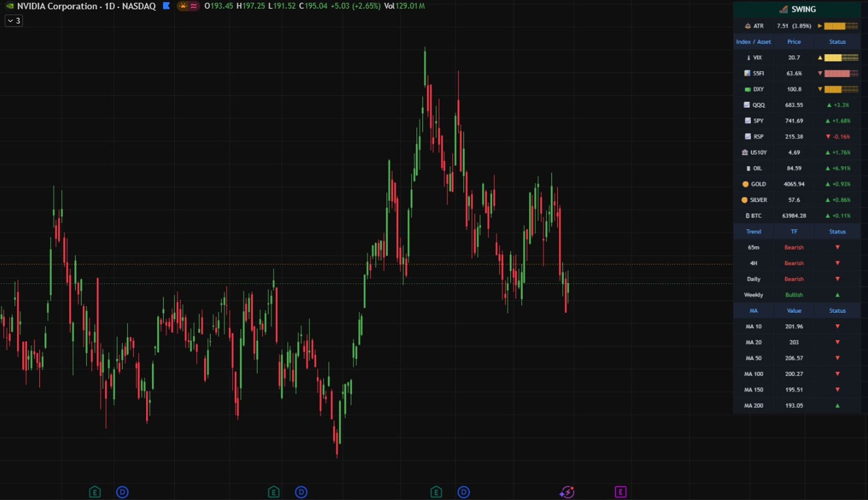Click the NVIDIA Corporation 1D NASDAQ symbol title
The image size is (868, 500).
click(x=87, y=6)
